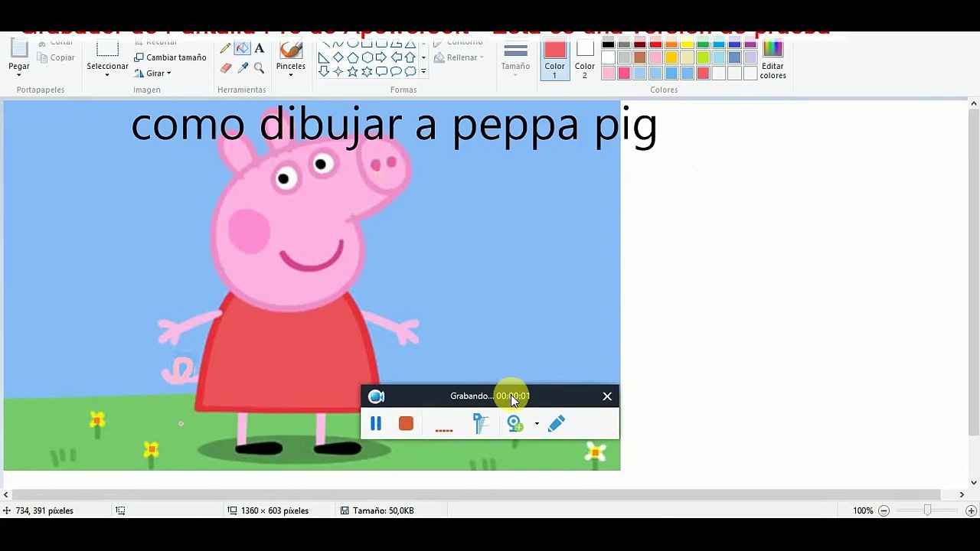Viewport: 980px width, 551px height.
Task: Select the Color picker eyedropper tool
Action: pos(242,68)
